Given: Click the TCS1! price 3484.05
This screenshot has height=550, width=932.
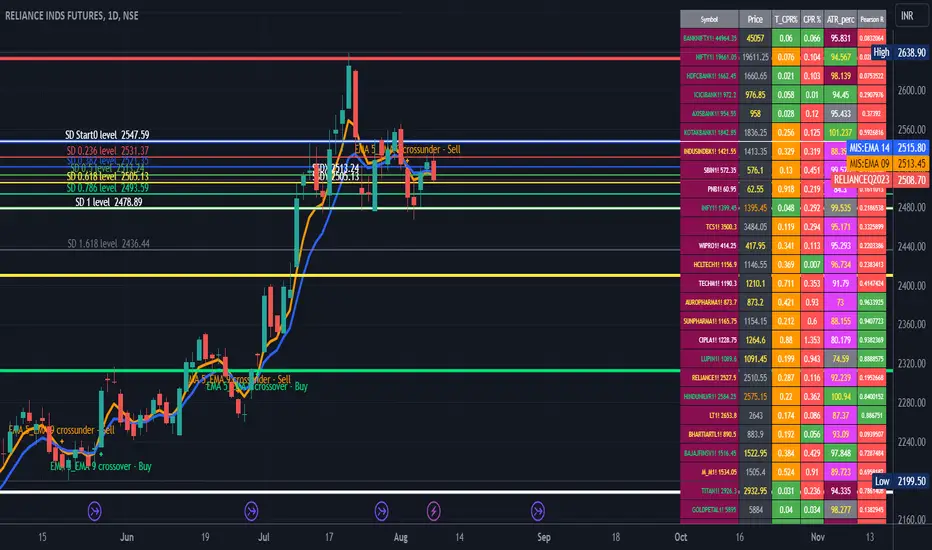Looking at the screenshot, I should (x=755, y=227).
